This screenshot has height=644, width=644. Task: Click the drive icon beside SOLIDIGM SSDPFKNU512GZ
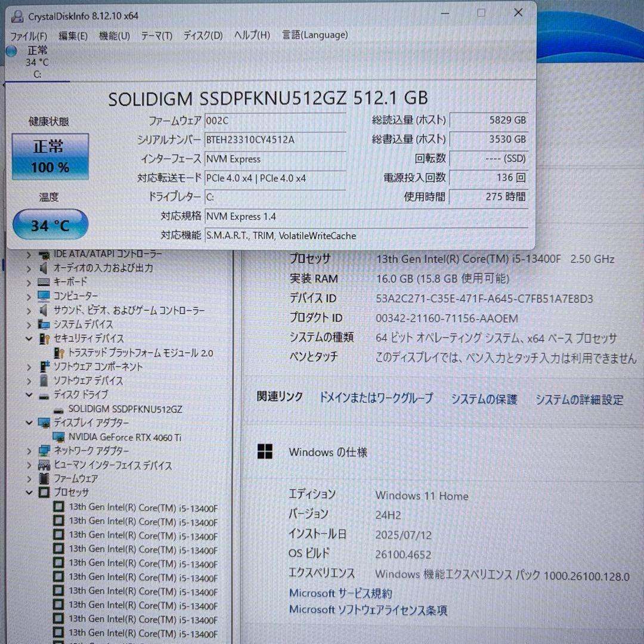point(59,410)
